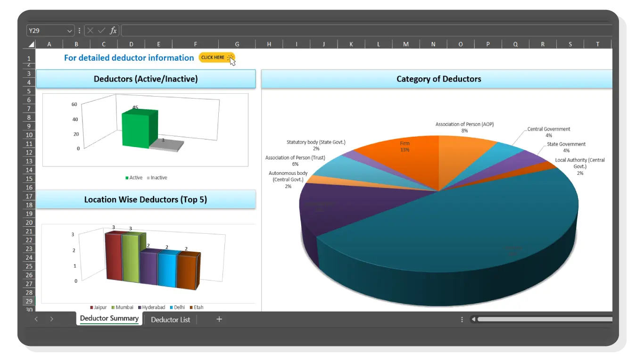
Task: Select row 15 header
Action: [x=29, y=179]
